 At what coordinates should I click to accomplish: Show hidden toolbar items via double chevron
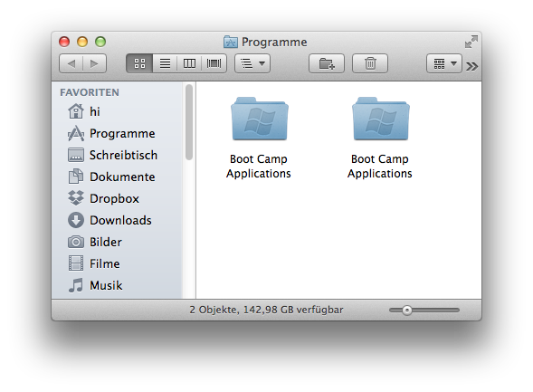click(472, 66)
